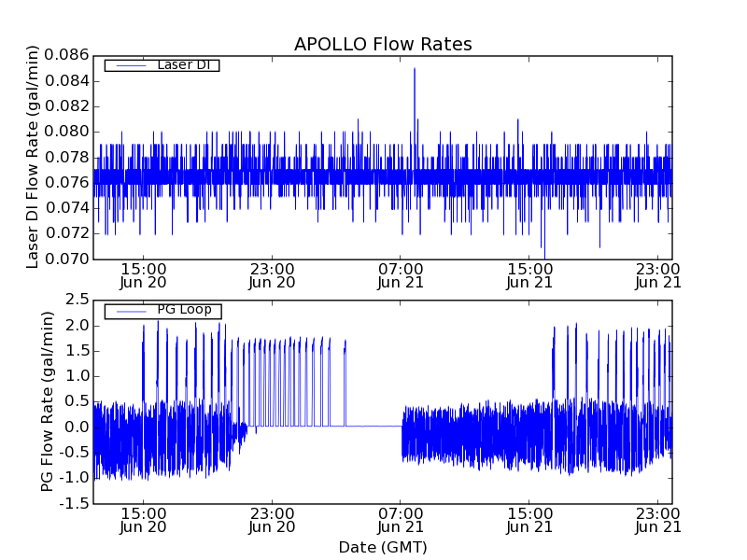Viewport: 747px width, 560px height.
Task: Click the 0.076 tick label
Action: [66, 182]
